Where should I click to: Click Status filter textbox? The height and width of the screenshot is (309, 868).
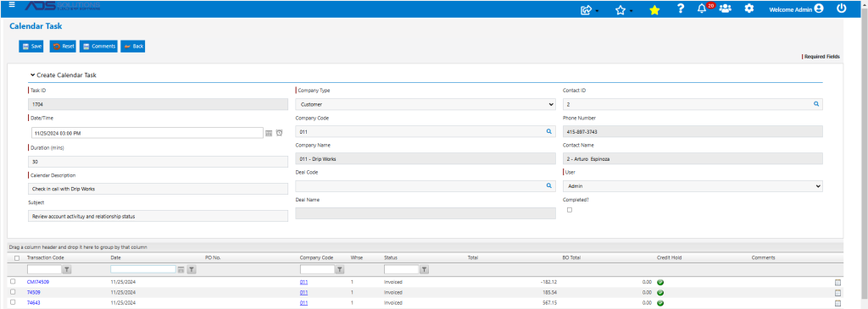pos(401,269)
